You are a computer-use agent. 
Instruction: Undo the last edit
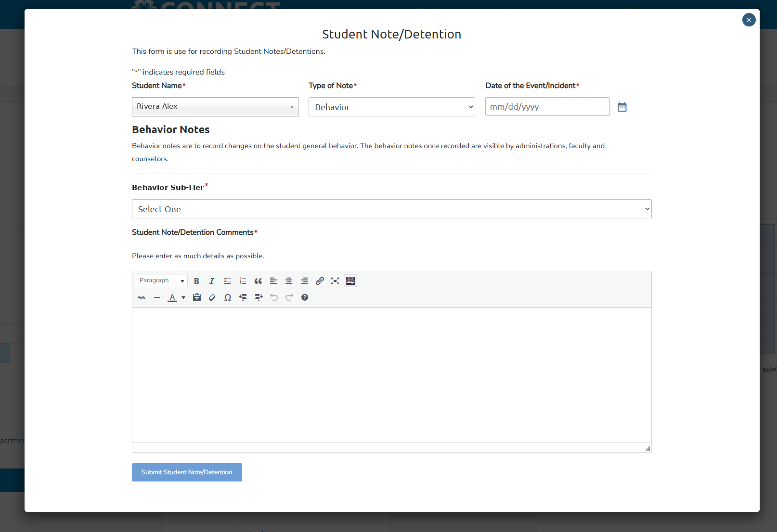274,297
